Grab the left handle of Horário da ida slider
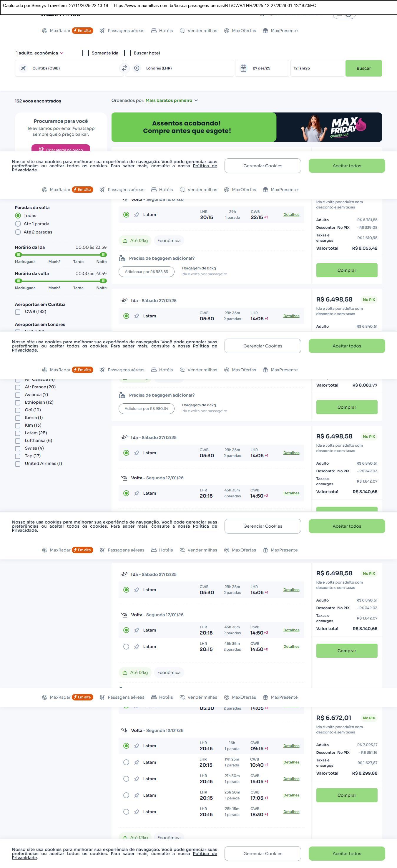Screen dimensions: 397x868 pyautogui.click(x=19, y=255)
